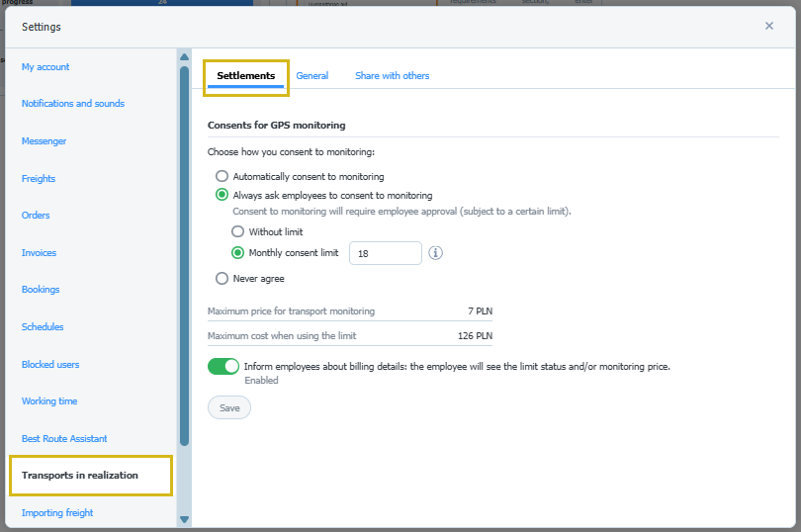Image resolution: width=801 pixels, height=532 pixels.
Task: Choose the Never agree option
Action: pos(222,279)
